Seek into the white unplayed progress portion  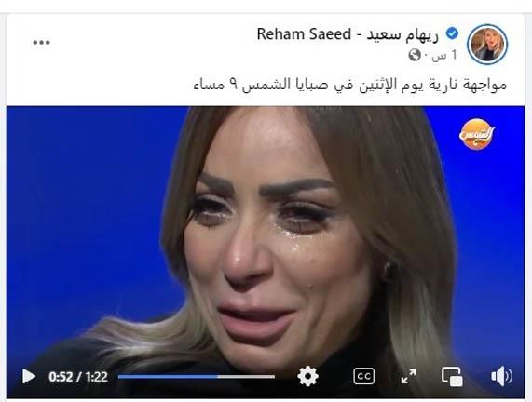click(x=246, y=377)
